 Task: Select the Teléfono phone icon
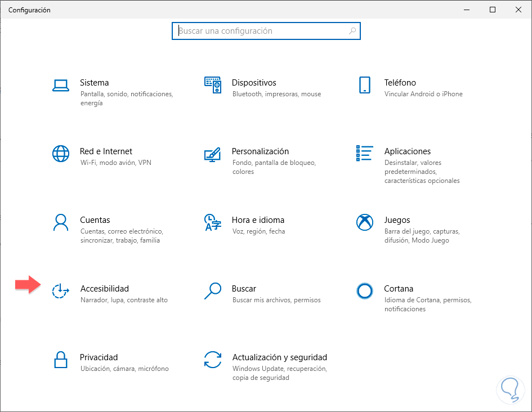point(364,85)
